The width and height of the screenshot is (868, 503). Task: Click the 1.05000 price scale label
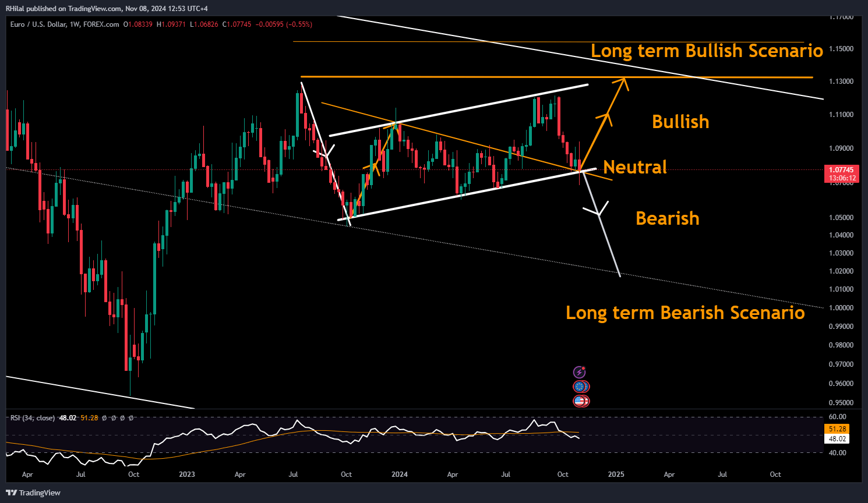coord(841,218)
